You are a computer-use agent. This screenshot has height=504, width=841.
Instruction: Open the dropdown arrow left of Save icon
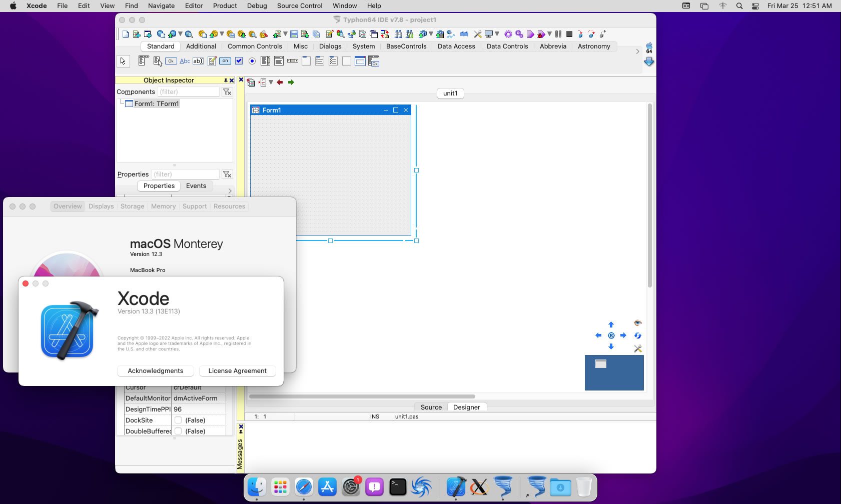tap(285, 34)
